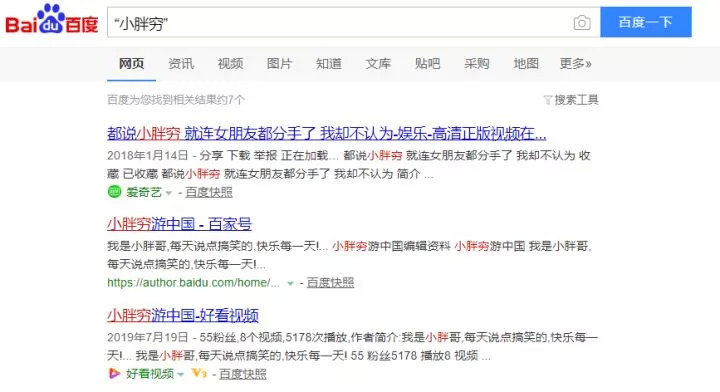This screenshot has height=392, width=720.
Task: Open the 都说小胖穷 video result title
Action: [326, 134]
